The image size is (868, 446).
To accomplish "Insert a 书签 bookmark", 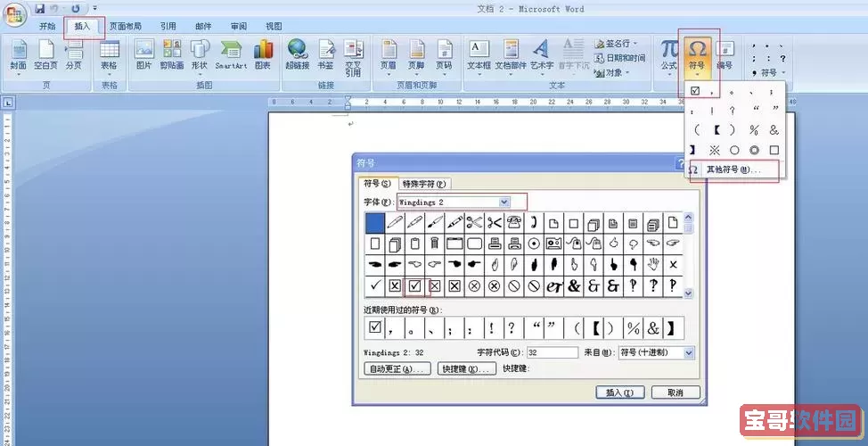I will pyautogui.click(x=325, y=56).
